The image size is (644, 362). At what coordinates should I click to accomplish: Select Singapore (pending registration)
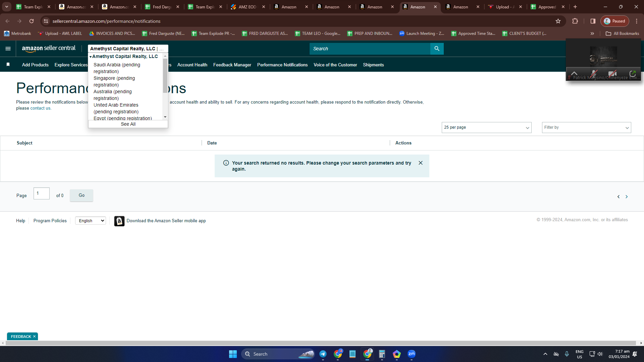tap(114, 81)
